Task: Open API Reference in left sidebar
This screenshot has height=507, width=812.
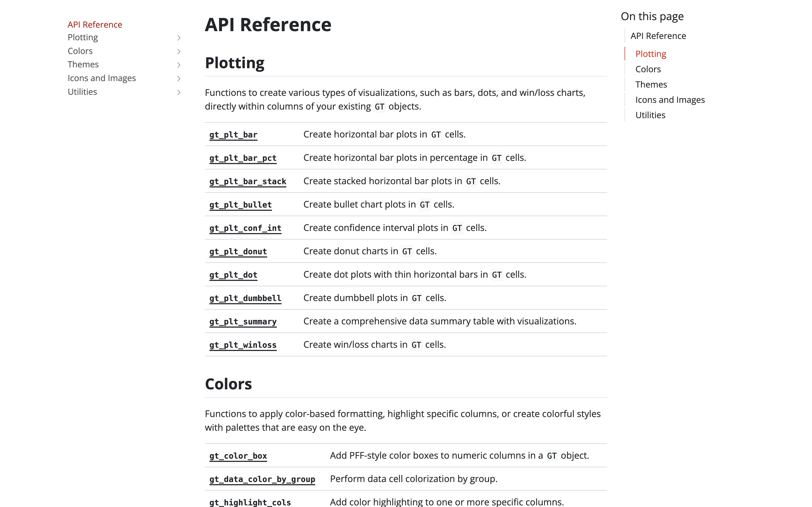Action: coord(95,24)
